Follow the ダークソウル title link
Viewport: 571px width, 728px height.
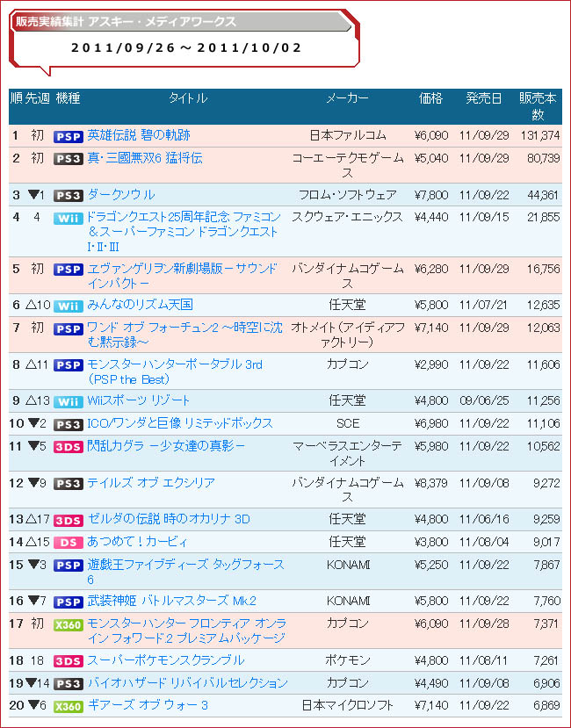pyautogui.click(x=121, y=195)
